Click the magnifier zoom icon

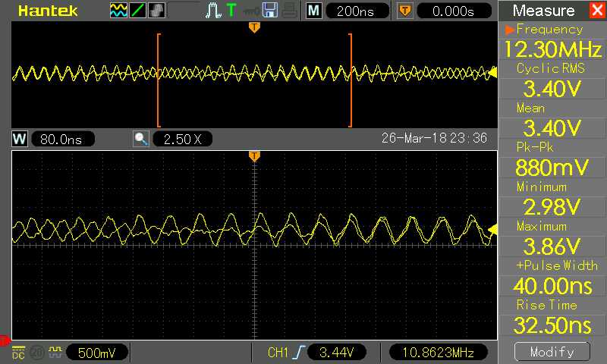(141, 139)
